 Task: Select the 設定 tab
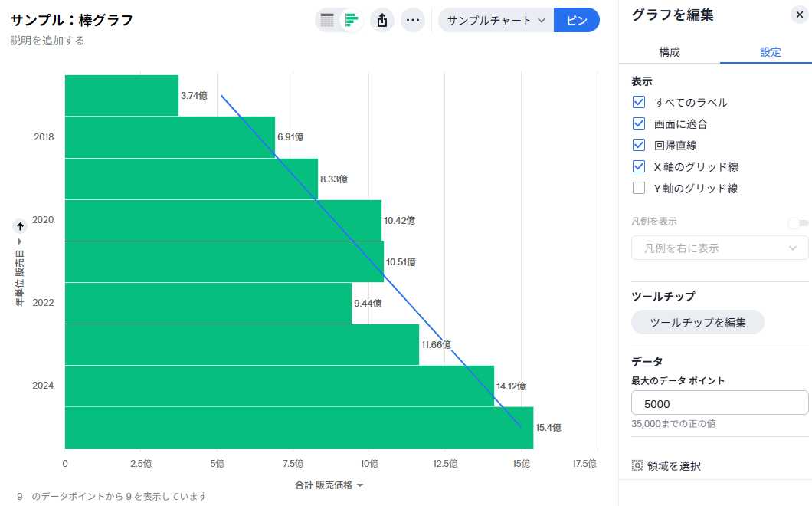click(x=770, y=52)
